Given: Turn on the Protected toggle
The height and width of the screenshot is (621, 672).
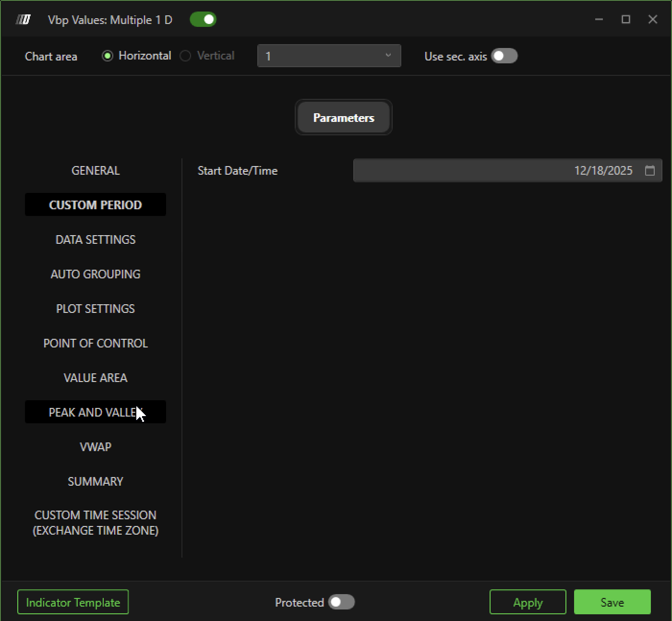Looking at the screenshot, I should pos(341,602).
